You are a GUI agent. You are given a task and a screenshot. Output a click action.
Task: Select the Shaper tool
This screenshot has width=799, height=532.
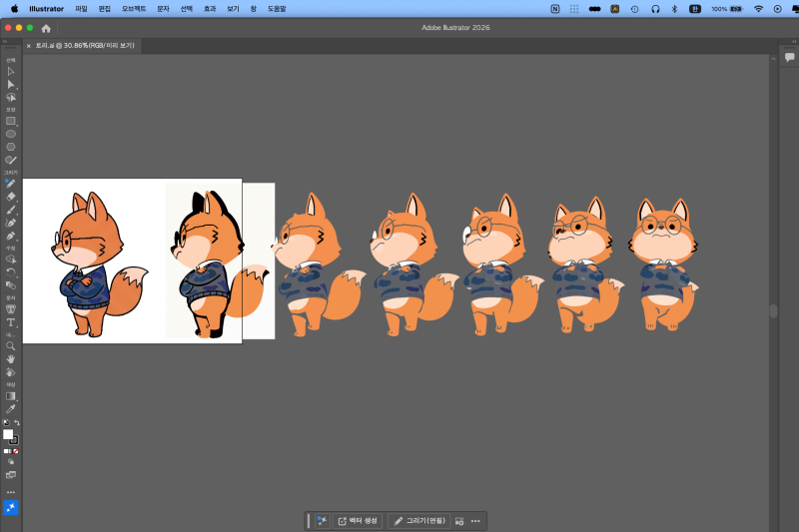pos(11,160)
